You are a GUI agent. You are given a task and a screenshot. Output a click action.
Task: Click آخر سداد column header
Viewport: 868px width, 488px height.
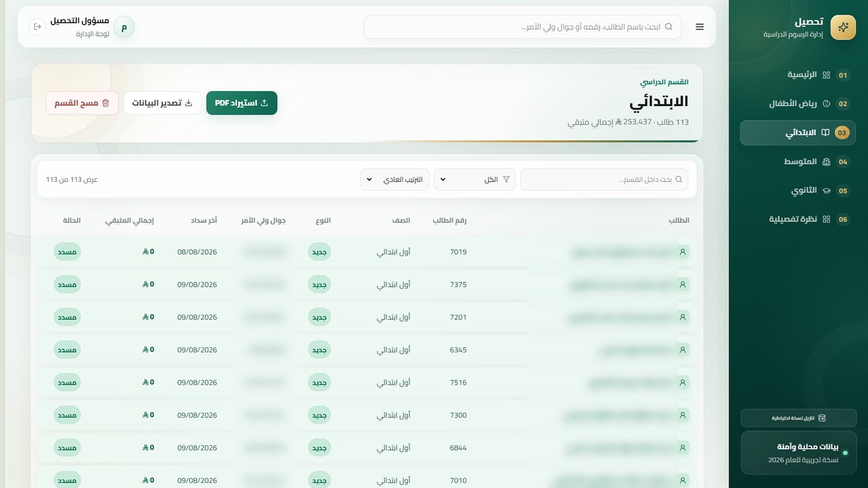pyautogui.click(x=203, y=220)
